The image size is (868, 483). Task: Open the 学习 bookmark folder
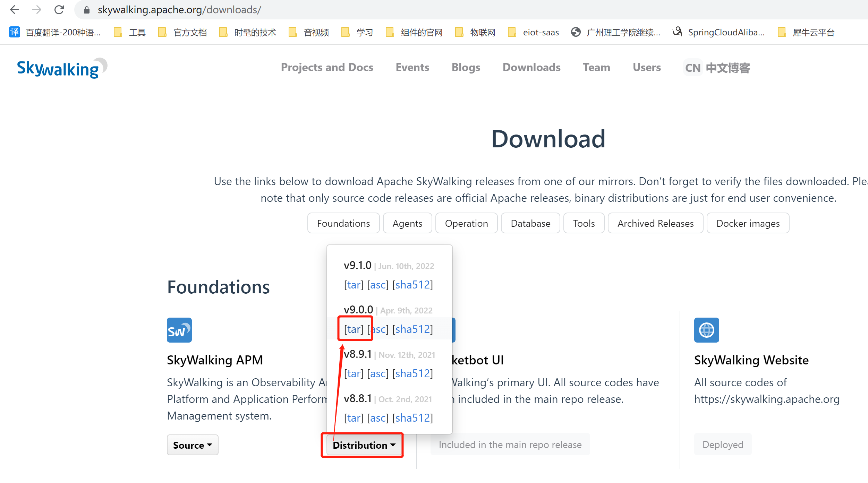(357, 32)
